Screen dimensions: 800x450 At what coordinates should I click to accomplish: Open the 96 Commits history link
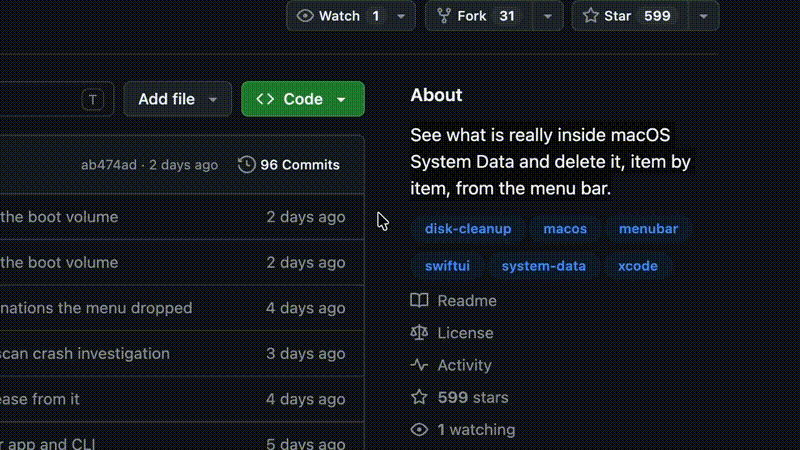[289, 165]
